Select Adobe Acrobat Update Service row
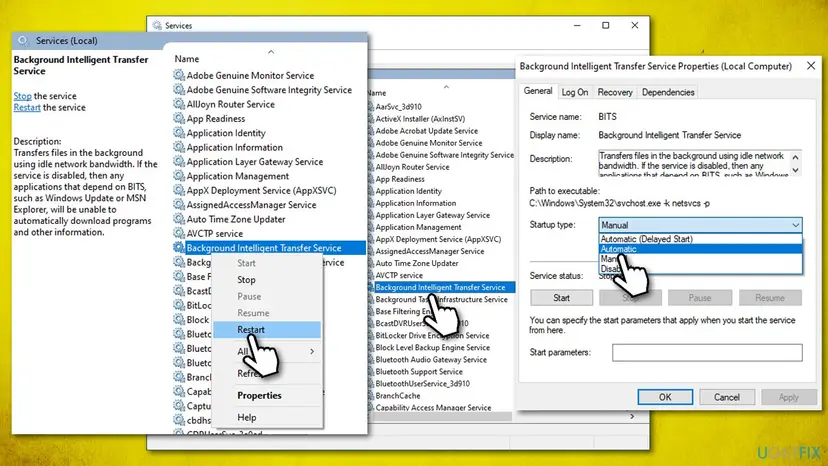Screen dimensions: 828x466 (x=427, y=131)
